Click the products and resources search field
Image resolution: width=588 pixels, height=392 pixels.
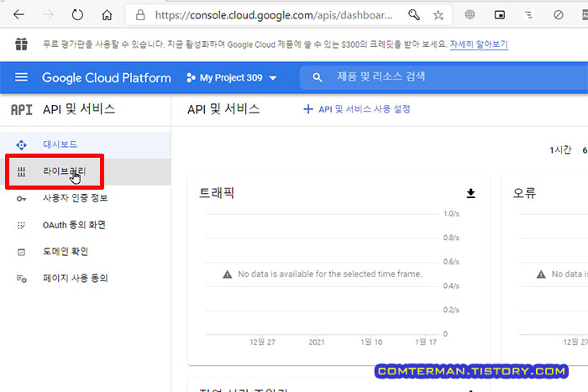click(444, 77)
